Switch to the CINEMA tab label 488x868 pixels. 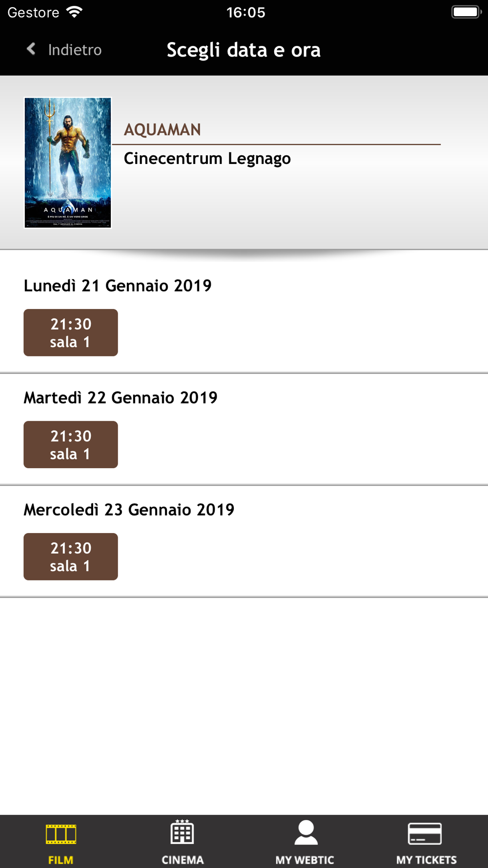[183, 860]
